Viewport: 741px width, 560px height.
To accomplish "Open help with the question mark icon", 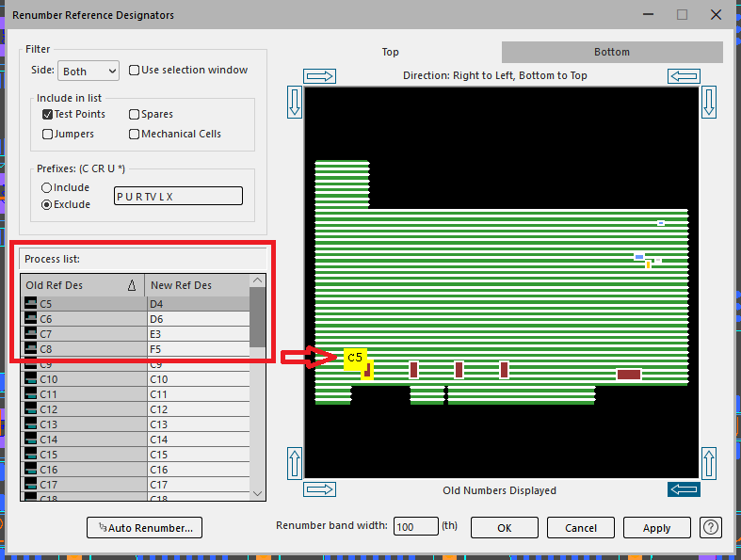I will tap(711, 527).
